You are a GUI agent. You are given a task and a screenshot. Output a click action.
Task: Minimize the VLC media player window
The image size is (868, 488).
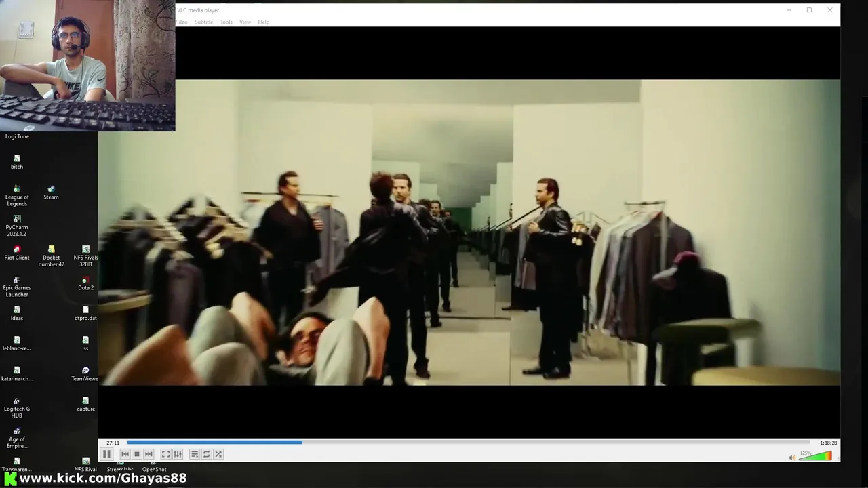789,10
